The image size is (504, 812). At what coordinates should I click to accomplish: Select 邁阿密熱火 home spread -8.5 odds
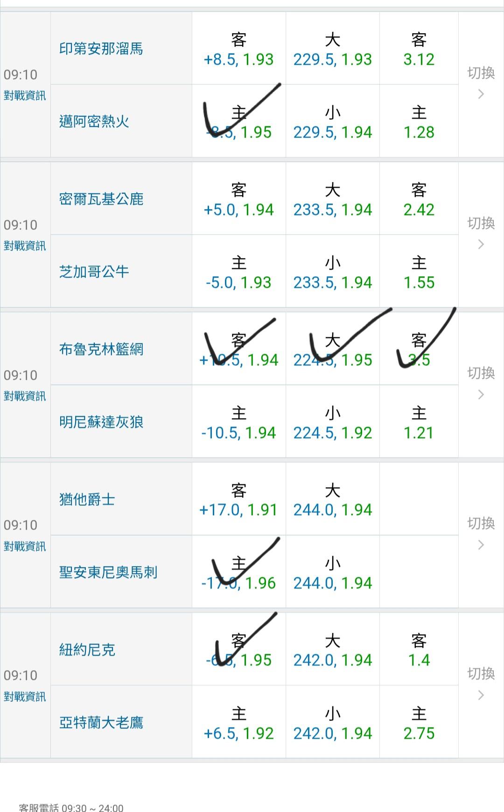pyautogui.click(x=238, y=122)
